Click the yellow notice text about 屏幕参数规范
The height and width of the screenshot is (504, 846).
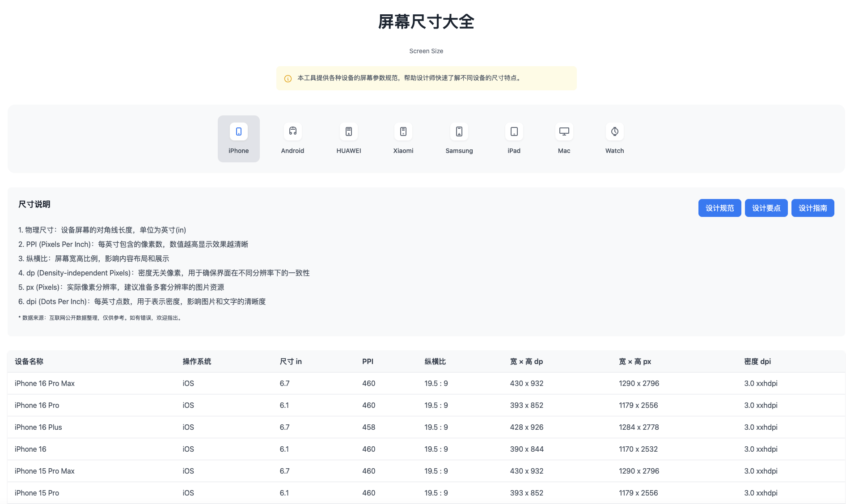pos(409,78)
